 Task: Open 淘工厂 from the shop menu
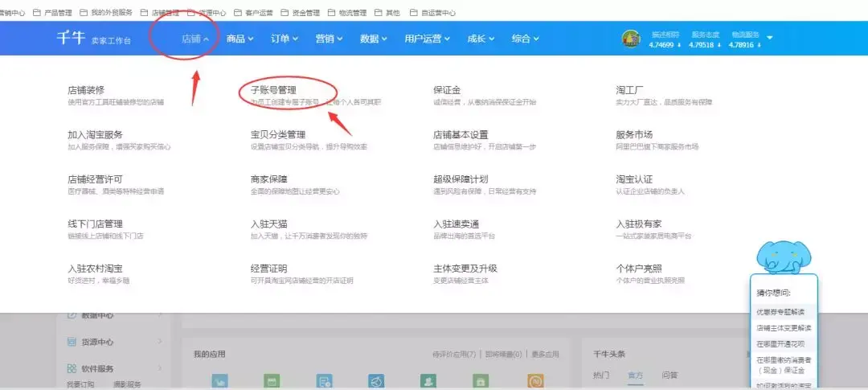pos(629,90)
